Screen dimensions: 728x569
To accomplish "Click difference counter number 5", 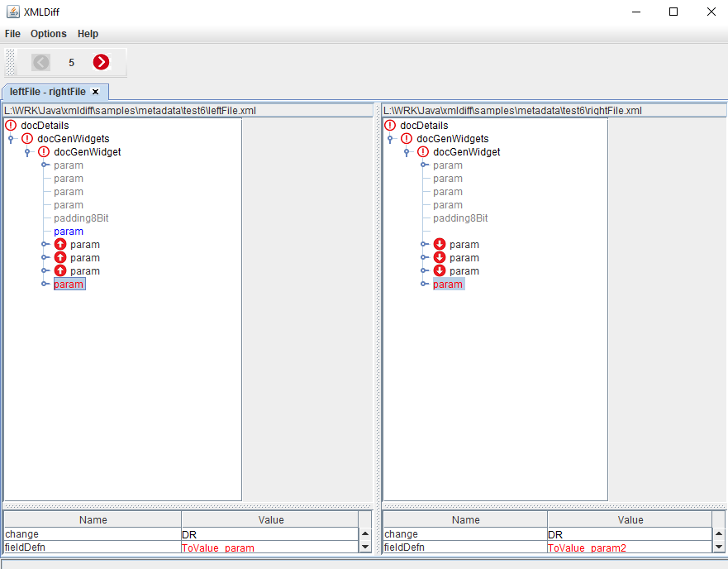I will coord(71,62).
